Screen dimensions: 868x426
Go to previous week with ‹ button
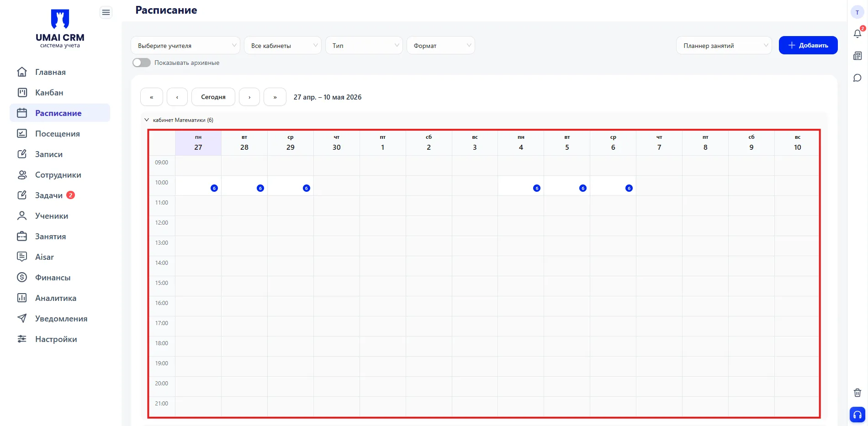coord(177,97)
